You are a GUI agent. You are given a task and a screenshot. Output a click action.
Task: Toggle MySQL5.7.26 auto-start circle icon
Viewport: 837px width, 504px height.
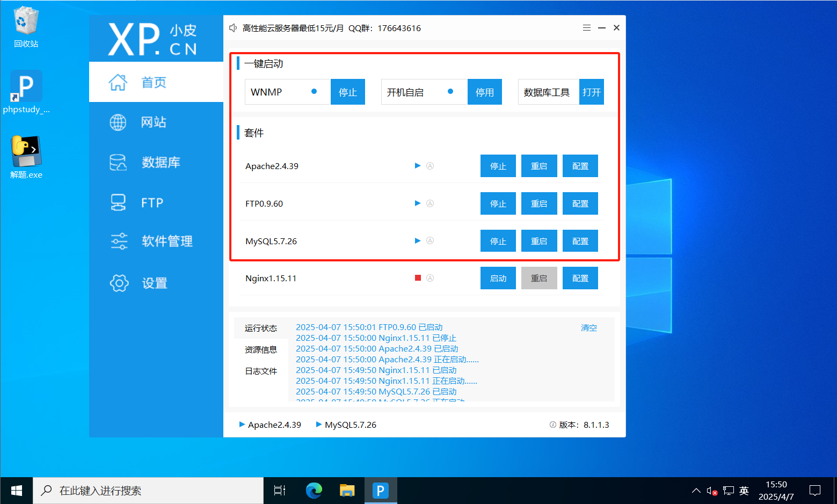tap(430, 241)
